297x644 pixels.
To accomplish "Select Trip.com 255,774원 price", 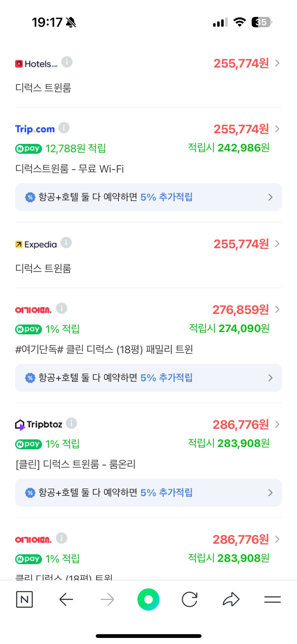I will coord(241,129).
